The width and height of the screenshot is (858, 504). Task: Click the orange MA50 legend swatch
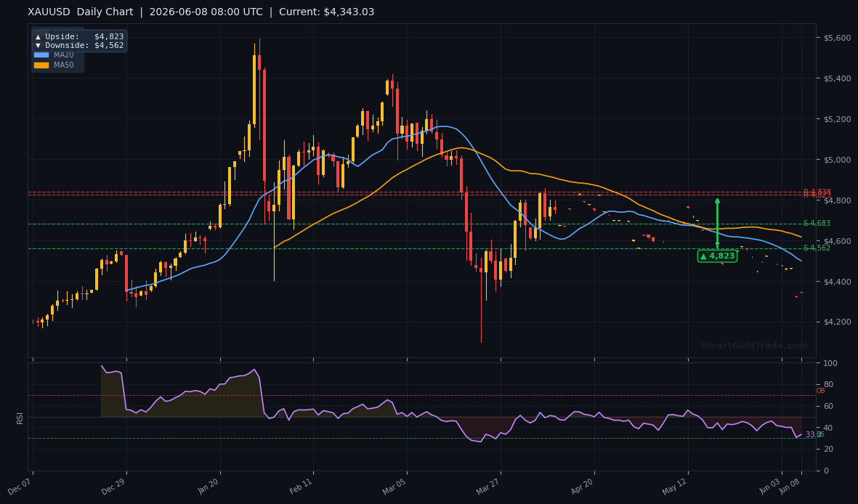(41, 65)
